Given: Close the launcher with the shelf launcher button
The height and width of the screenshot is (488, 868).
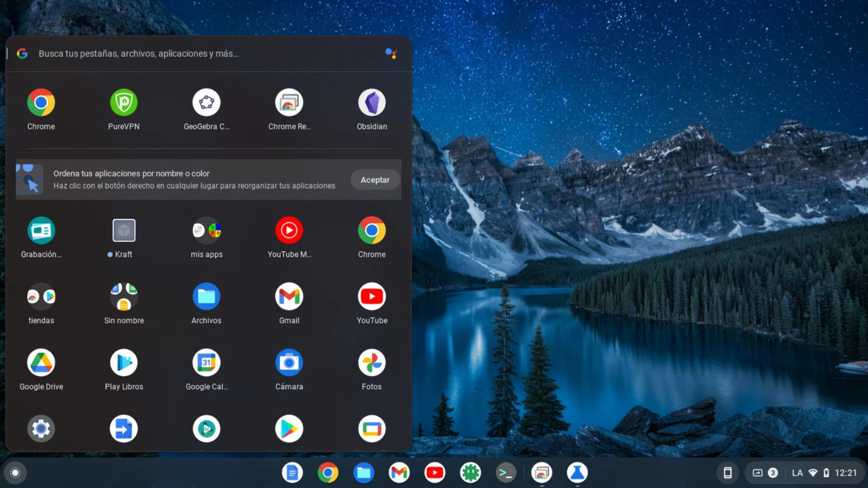Looking at the screenshot, I should click(x=15, y=473).
